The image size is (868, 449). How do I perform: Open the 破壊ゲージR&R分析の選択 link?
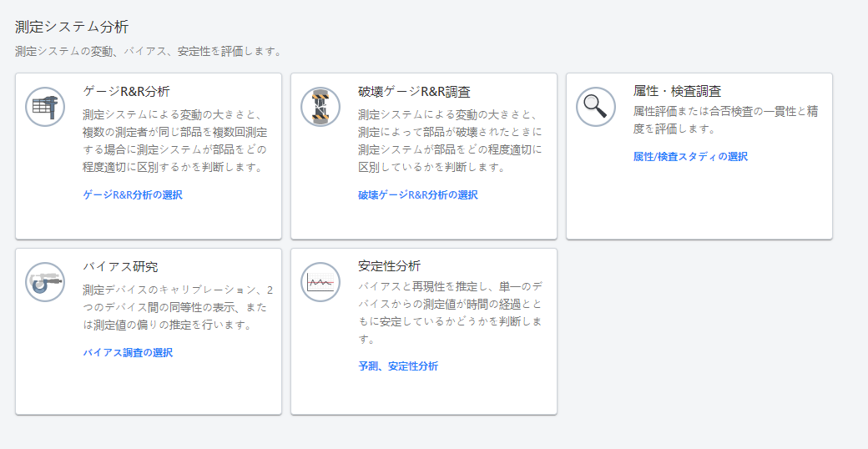click(x=418, y=194)
